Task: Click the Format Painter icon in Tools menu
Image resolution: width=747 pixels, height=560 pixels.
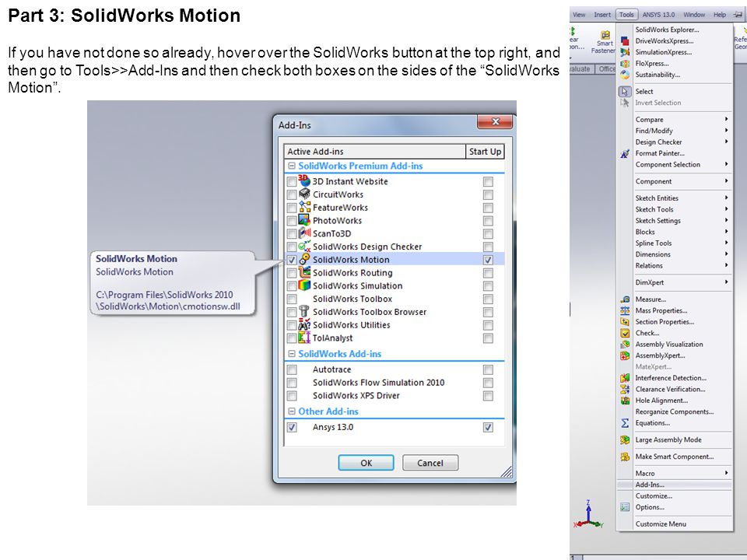Action: click(625, 153)
